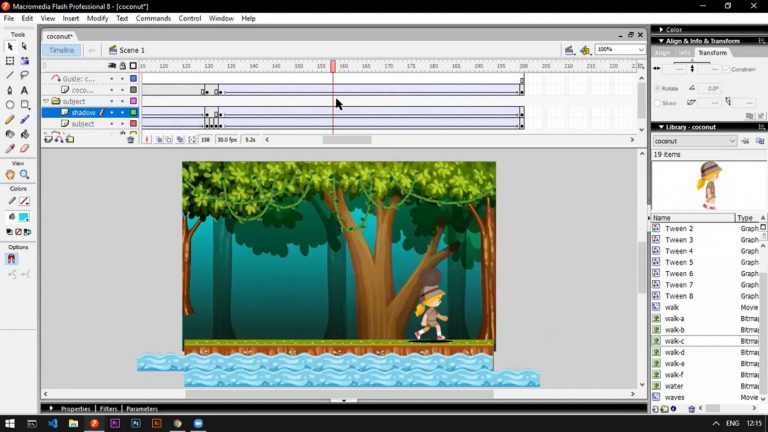Select the Rotate radio button
Image resolution: width=768 pixels, height=432 pixels.
tap(657, 88)
